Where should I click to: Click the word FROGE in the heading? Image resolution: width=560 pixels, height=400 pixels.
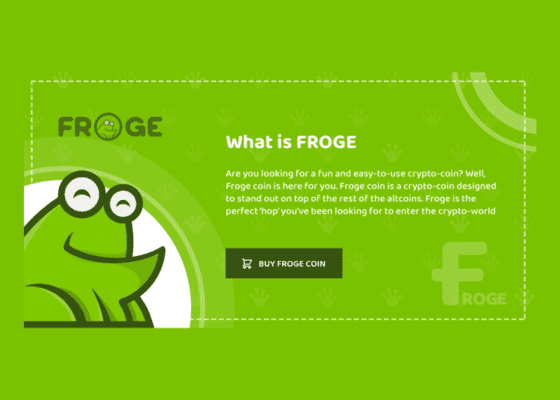tap(326, 142)
